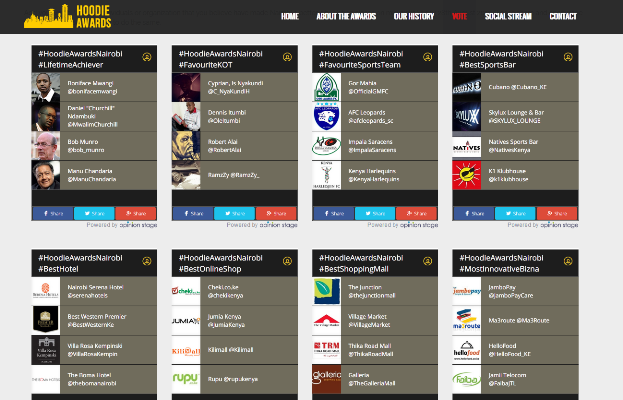Viewport: 623px width, 400px height.
Task: Open the HOME menu item
Action: [x=290, y=16]
